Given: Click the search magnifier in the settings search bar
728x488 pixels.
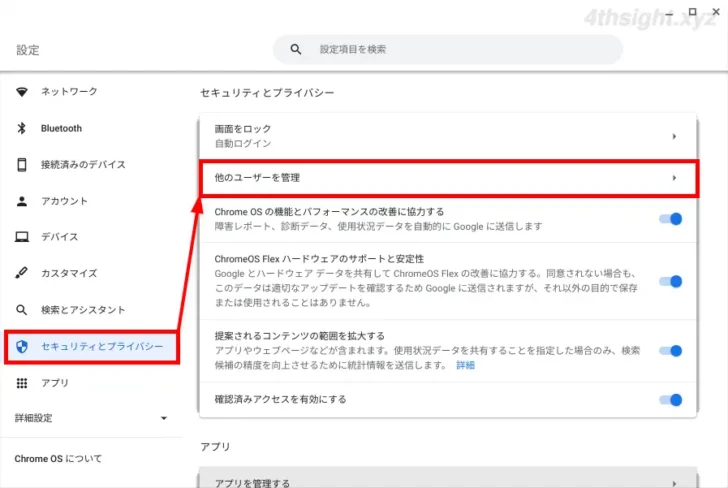Looking at the screenshot, I should (296, 49).
